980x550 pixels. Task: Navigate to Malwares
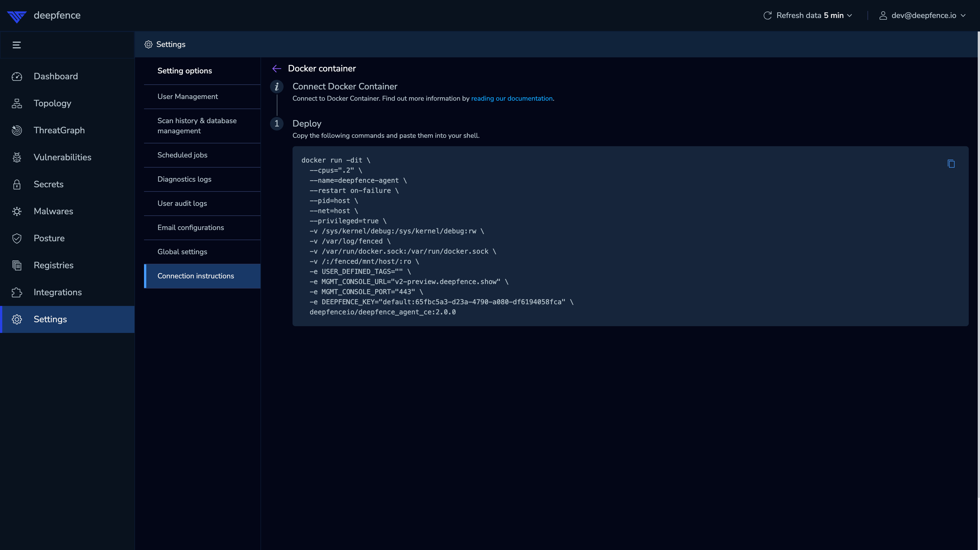pyautogui.click(x=67, y=211)
